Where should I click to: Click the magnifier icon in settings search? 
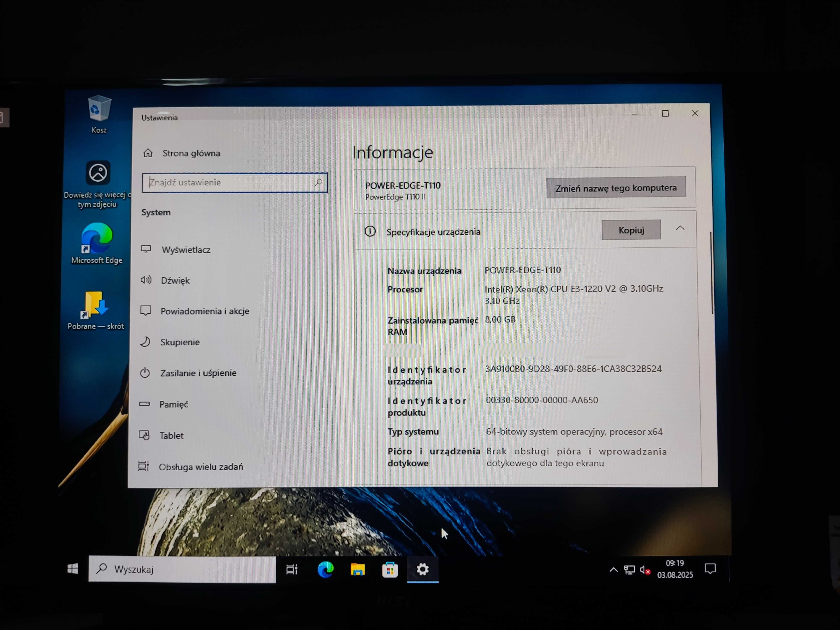click(x=318, y=182)
